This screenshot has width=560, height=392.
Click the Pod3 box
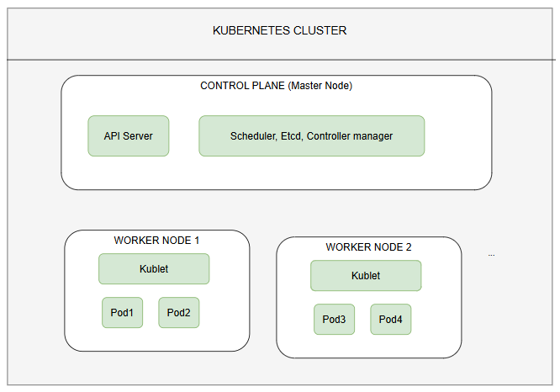tap(334, 320)
